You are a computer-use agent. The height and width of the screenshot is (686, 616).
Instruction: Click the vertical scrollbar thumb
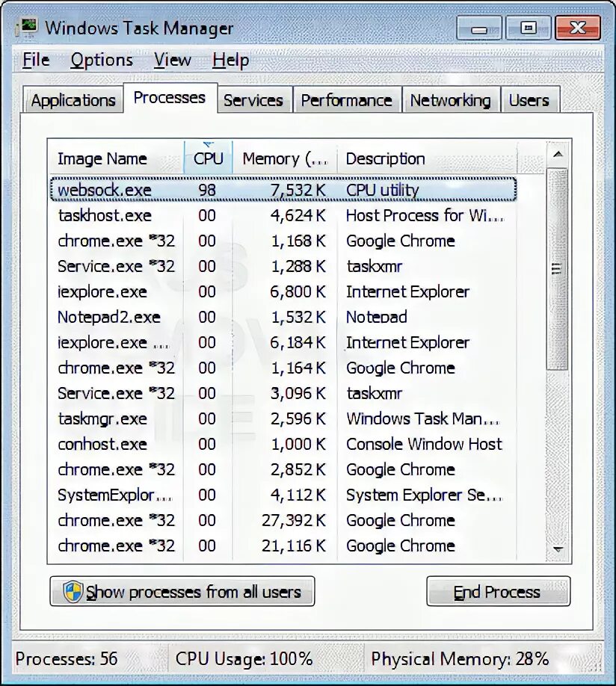[x=557, y=268]
